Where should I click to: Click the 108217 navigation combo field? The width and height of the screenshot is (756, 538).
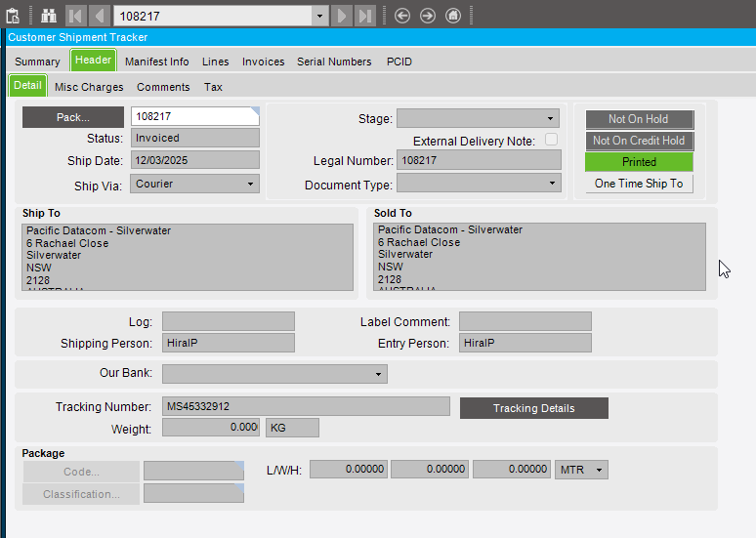tap(213, 16)
